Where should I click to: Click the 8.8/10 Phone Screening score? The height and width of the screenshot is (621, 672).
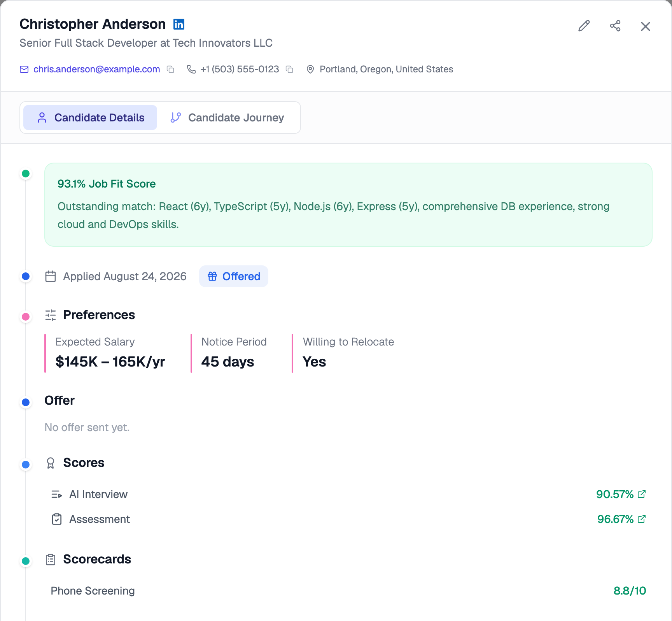point(630,591)
